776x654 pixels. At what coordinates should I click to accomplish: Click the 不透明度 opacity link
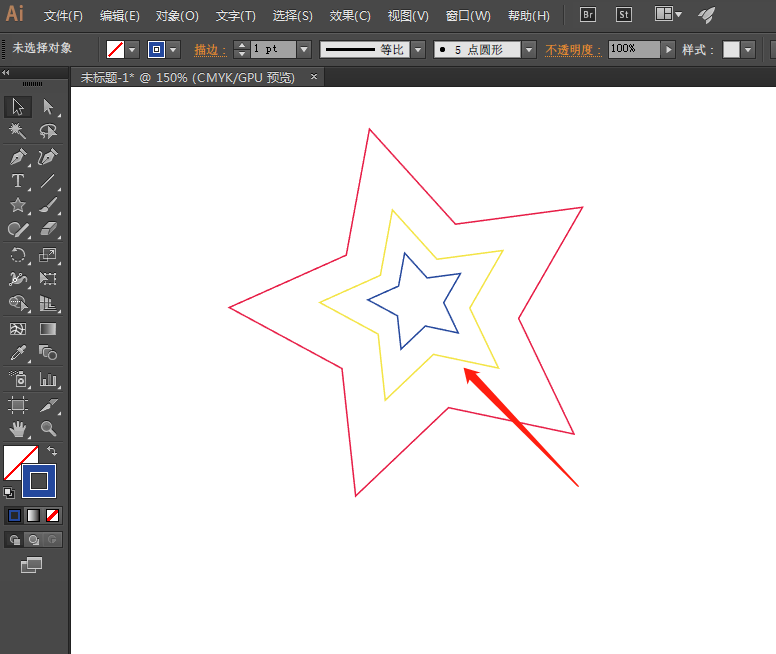coord(573,49)
